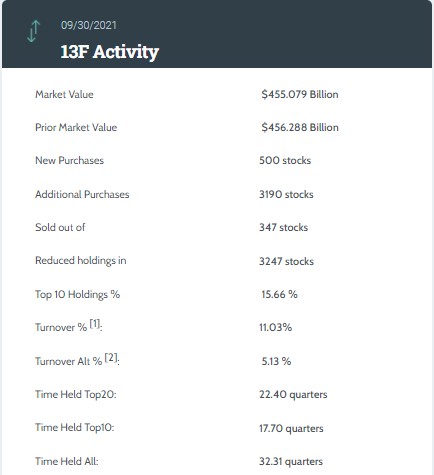Select the $456.288 Billion value
The height and width of the screenshot is (475, 434).
click(300, 127)
